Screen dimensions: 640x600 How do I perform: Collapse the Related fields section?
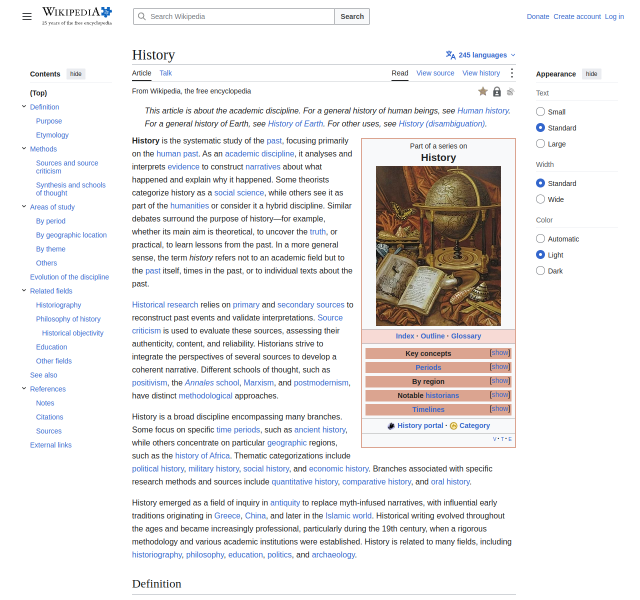(x=24, y=291)
